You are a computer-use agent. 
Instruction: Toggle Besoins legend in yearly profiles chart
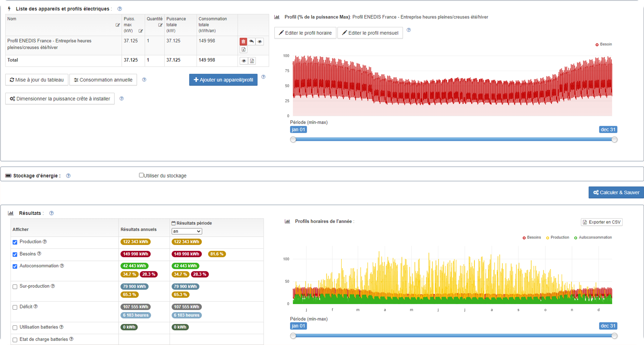(x=532, y=238)
